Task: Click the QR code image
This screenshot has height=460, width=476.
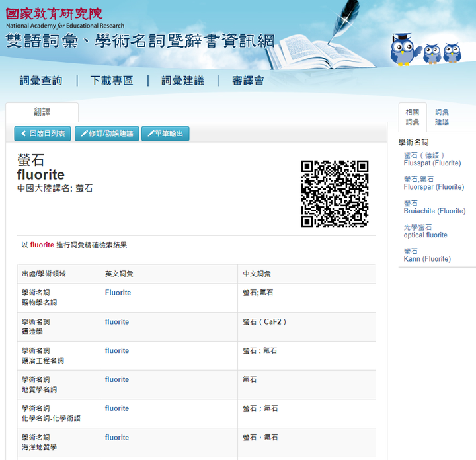Action: coord(335,194)
